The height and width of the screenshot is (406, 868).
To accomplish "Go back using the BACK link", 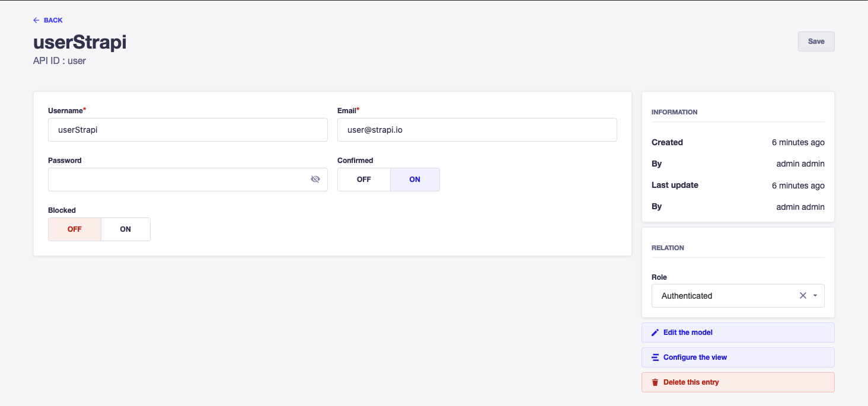I will pyautogui.click(x=48, y=20).
